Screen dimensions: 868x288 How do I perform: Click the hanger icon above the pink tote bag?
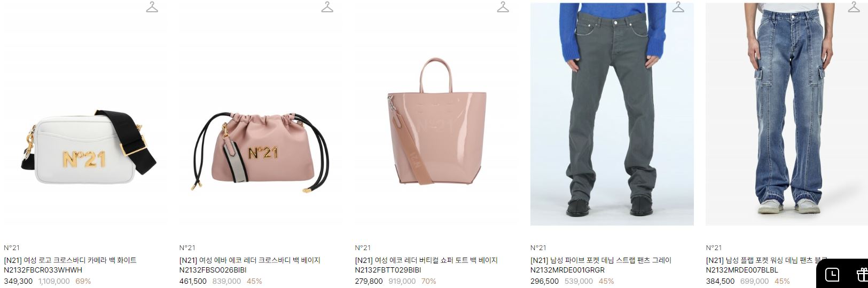tap(503, 7)
